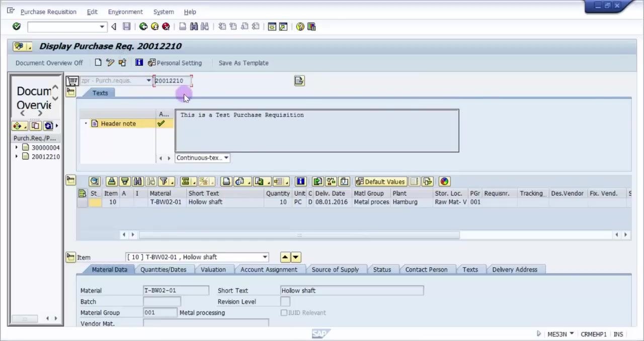Open the ME53N status bar dropdown arrow
This screenshot has height=341, width=644.
coord(572,334)
